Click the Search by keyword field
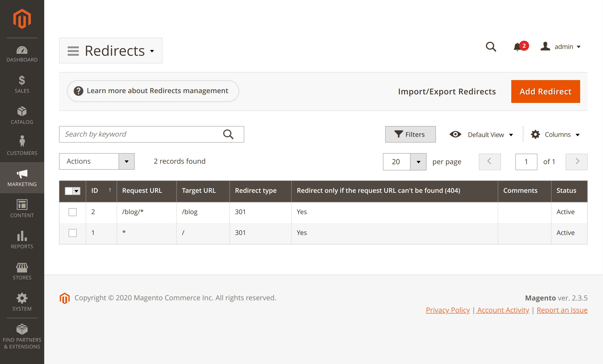This screenshot has width=603, height=364. (141, 134)
